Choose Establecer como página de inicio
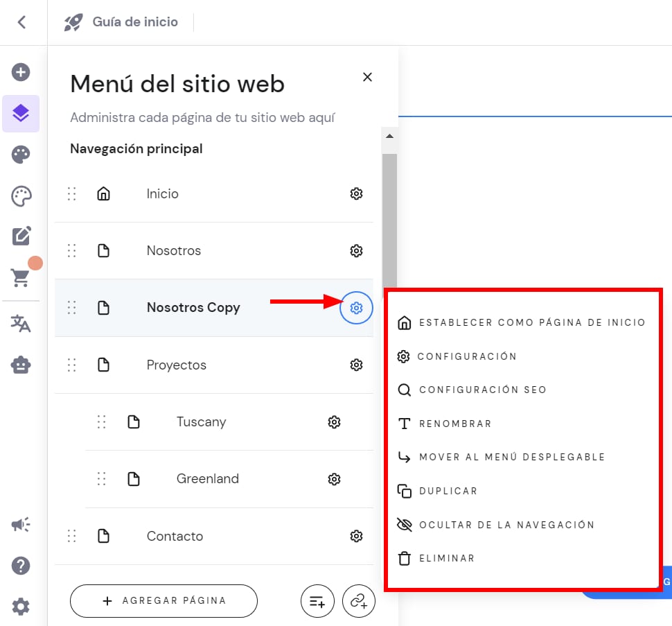Screen dimensions: 672x626 pyautogui.click(x=531, y=322)
